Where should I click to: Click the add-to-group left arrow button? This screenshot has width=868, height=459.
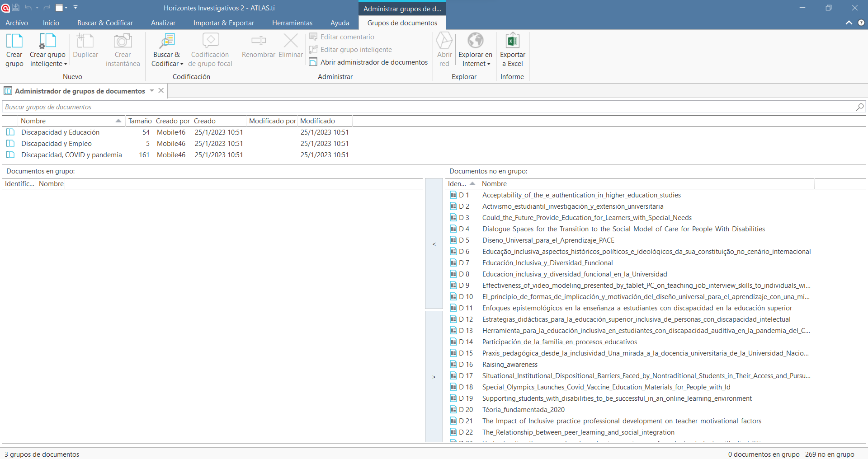coord(434,244)
